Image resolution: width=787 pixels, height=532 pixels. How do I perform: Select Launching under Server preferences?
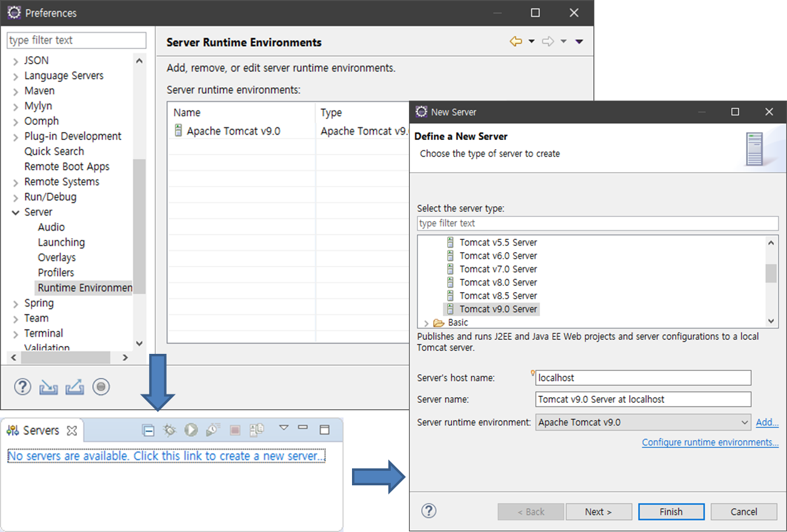[61, 242]
